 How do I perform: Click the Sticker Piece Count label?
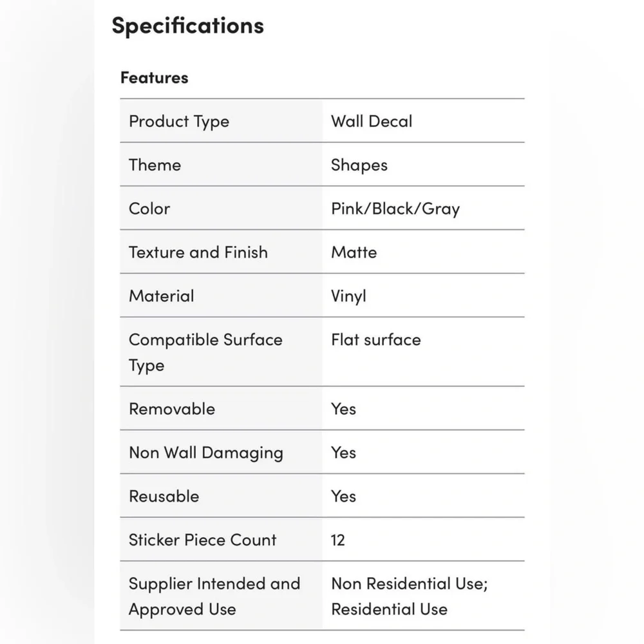coord(203,540)
